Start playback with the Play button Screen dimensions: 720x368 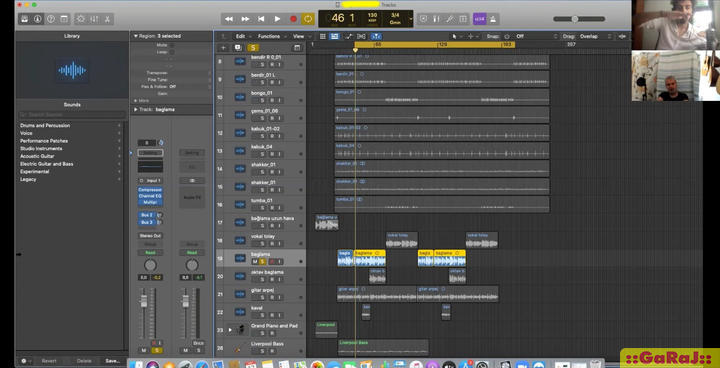tap(277, 19)
